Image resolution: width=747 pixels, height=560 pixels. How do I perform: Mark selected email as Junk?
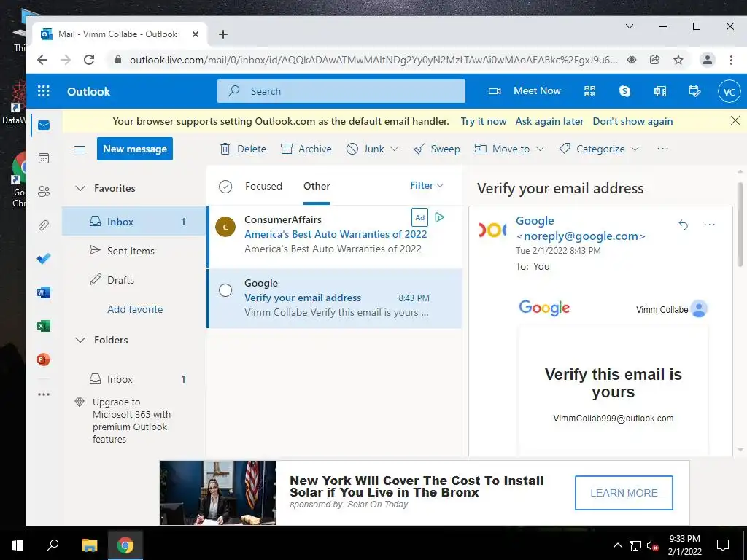click(x=365, y=149)
